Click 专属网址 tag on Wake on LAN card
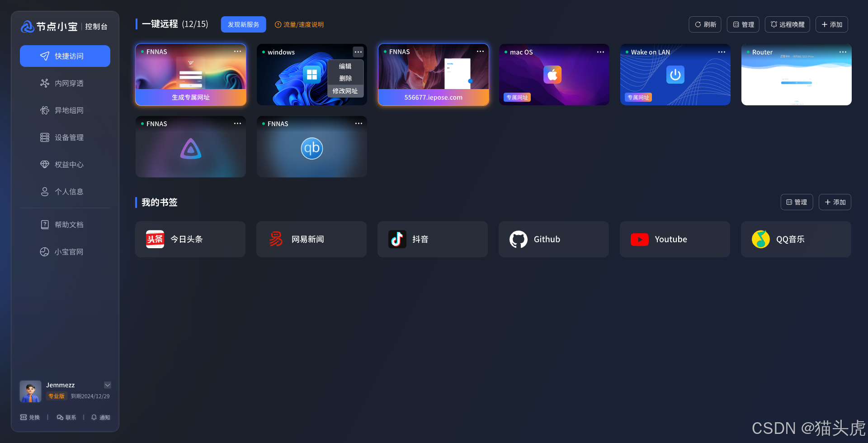 point(638,97)
